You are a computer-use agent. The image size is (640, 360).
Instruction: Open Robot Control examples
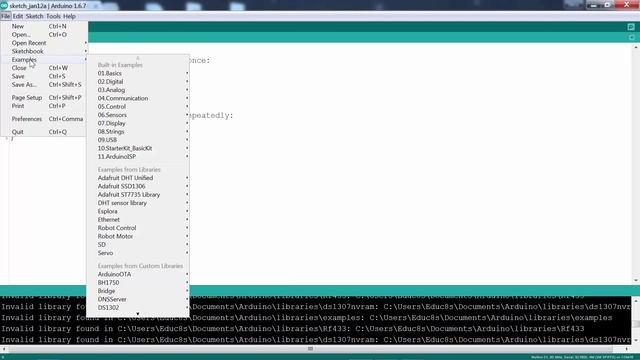[138, 228]
